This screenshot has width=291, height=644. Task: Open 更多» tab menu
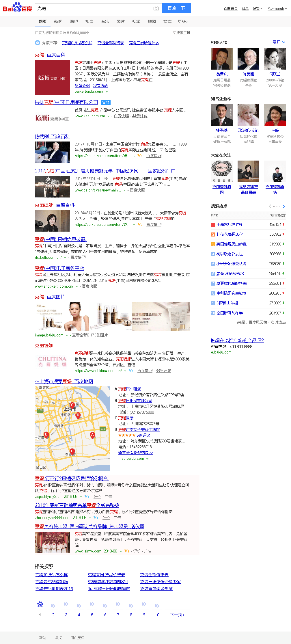coord(183,21)
